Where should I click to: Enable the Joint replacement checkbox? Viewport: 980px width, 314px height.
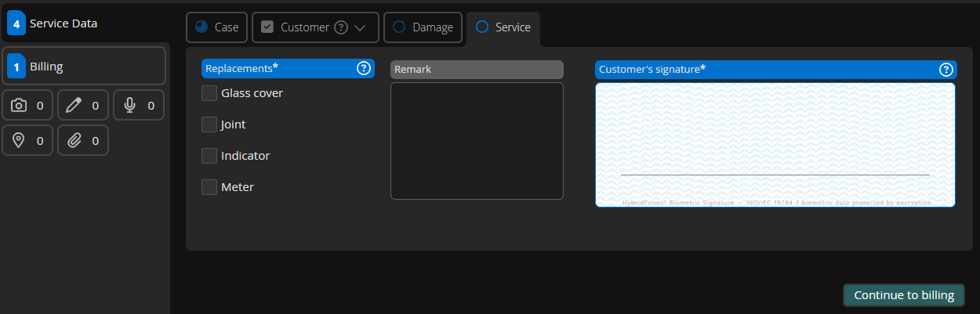pos(209,125)
